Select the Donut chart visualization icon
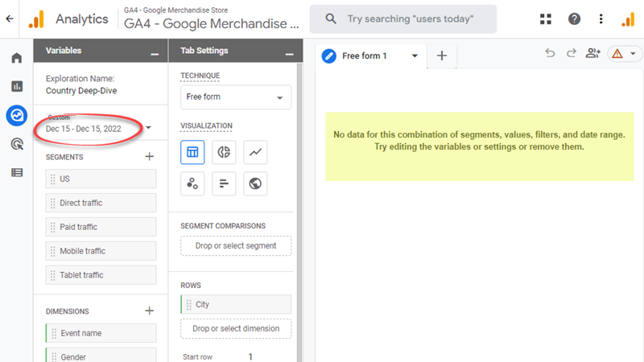This screenshot has height=362, width=644. 224,152
